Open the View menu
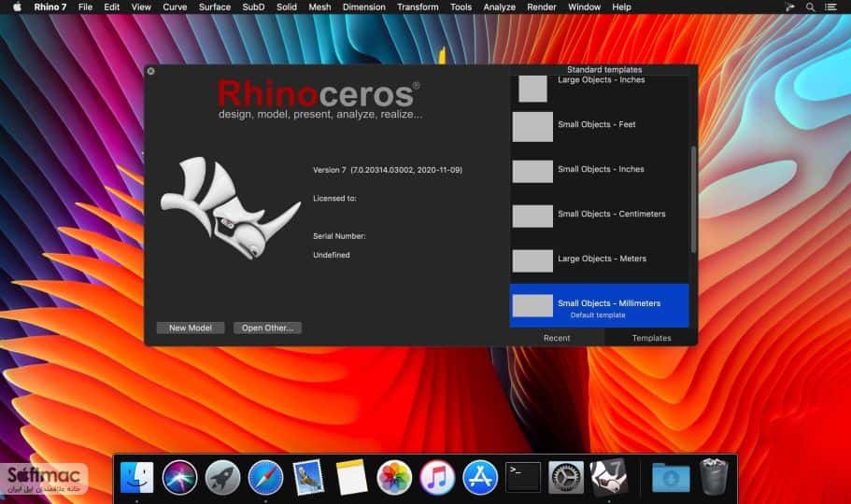This screenshot has height=504, width=851. (141, 7)
